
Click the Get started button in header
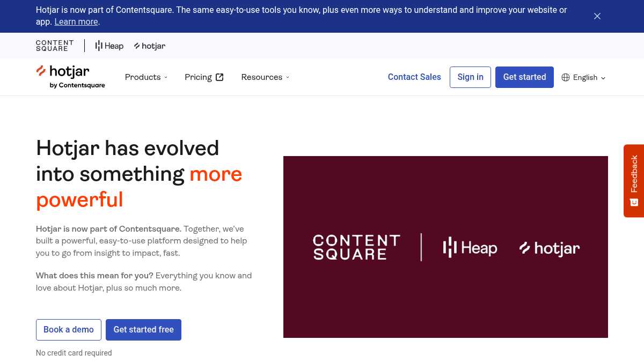pyautogui.click(x=524, y=77)
